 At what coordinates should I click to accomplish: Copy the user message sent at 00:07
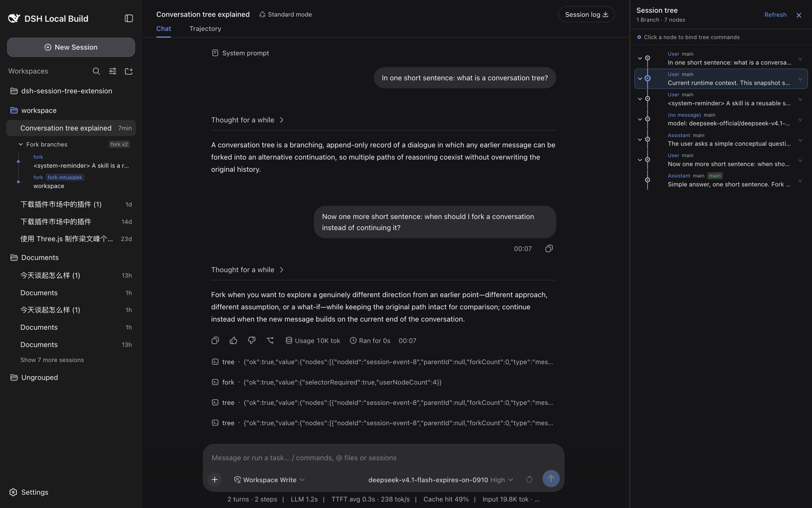(x=549, y=248)
